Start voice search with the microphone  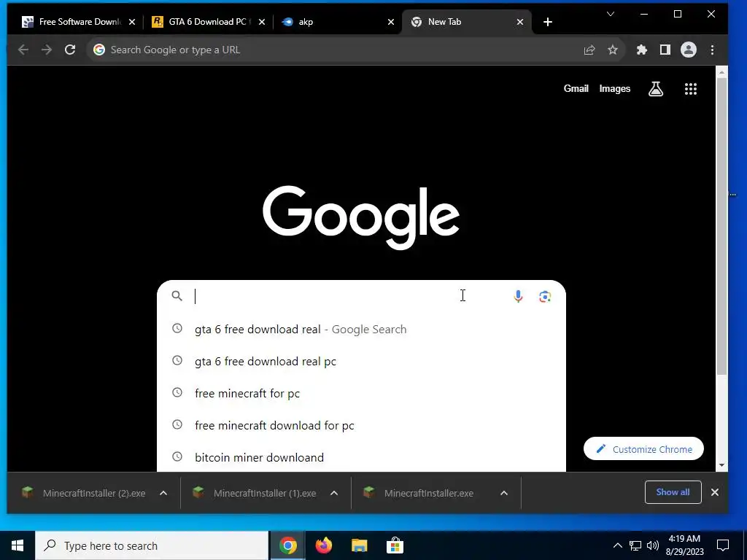518,296
